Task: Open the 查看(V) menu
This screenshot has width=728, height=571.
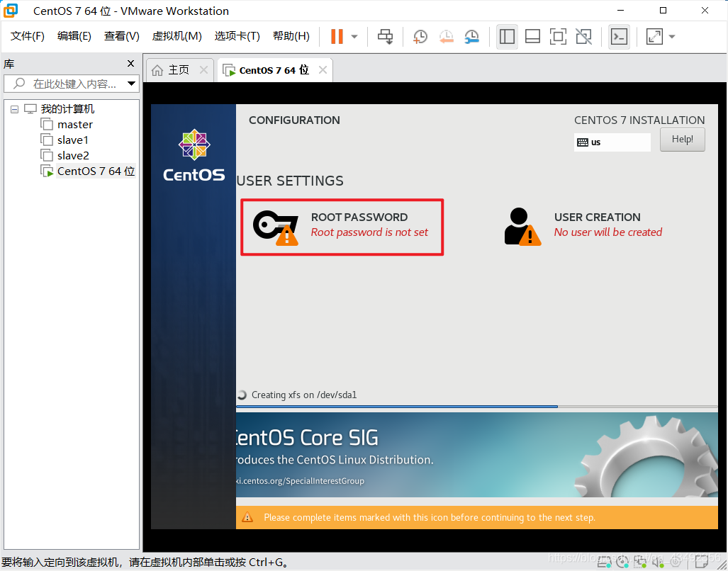Action: pos(122,36)
